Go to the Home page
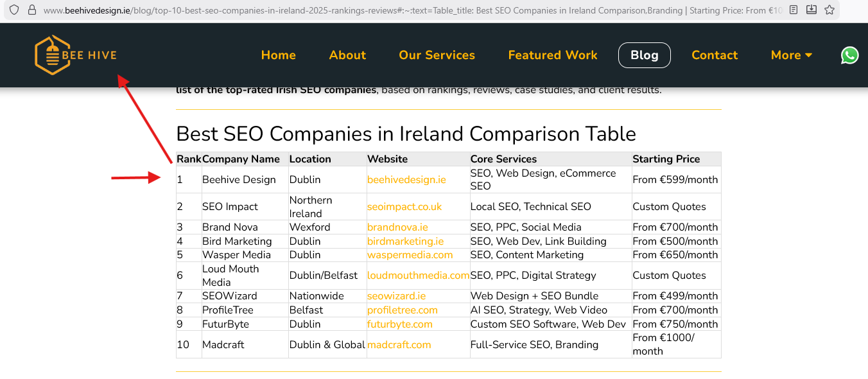 tap(278, 55)
